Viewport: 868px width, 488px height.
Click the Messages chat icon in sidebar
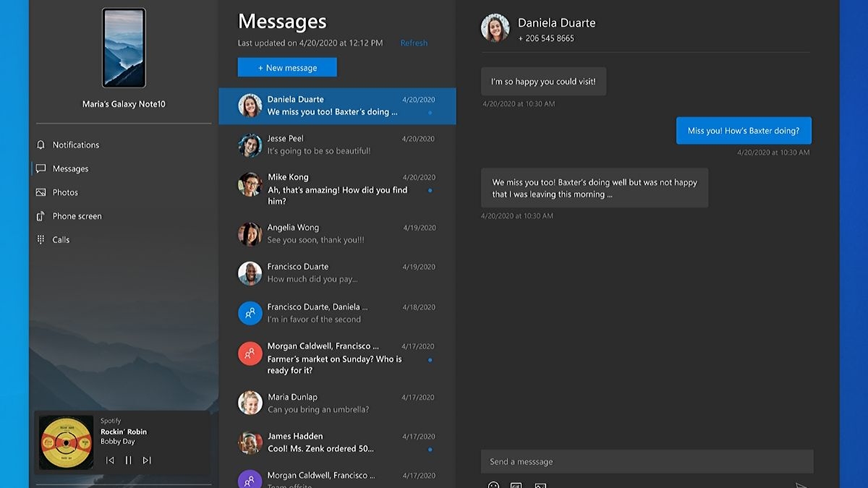point(41,168)
